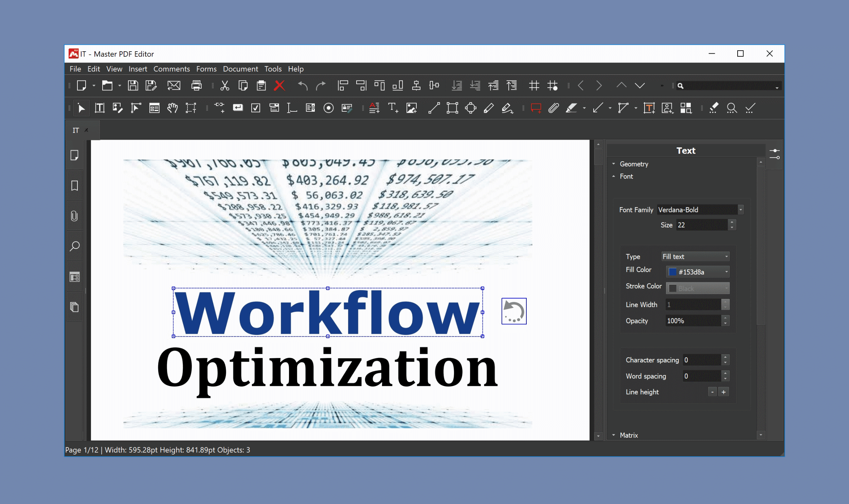Click the Cut scissors icon
This screenshot has height=504, width=849.
[x=224, y=86]
